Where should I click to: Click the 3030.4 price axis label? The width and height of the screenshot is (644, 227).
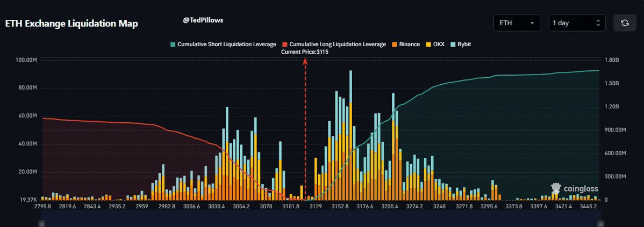pos(217,206)
